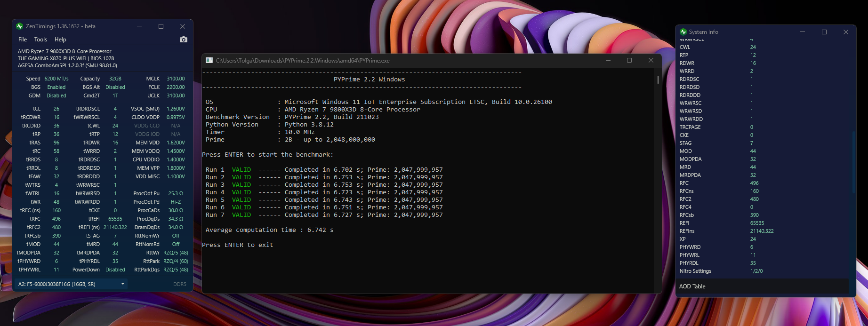Click CLDO VDDP voltage 0.9975V
Screen dimensions: 868x326
tap(176, 117)
